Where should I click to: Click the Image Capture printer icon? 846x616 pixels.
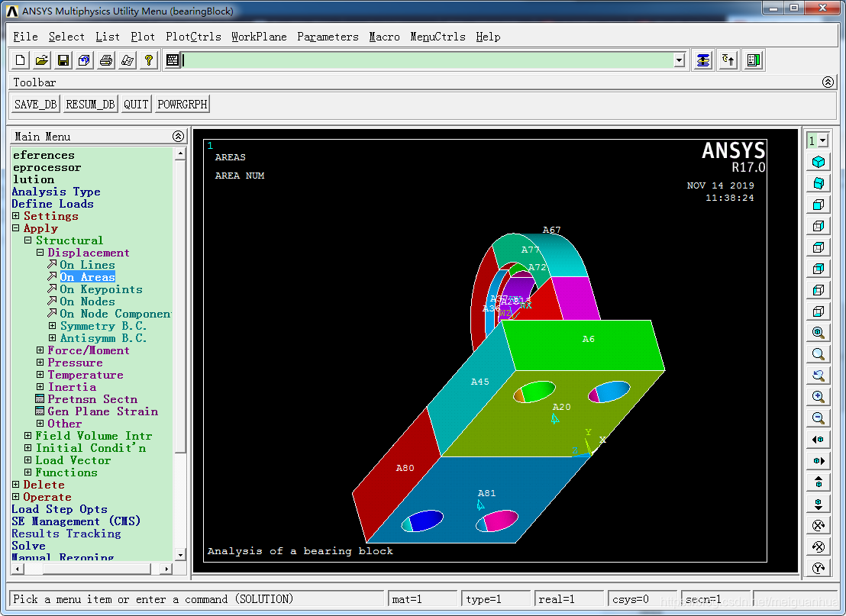click(105, 60)
